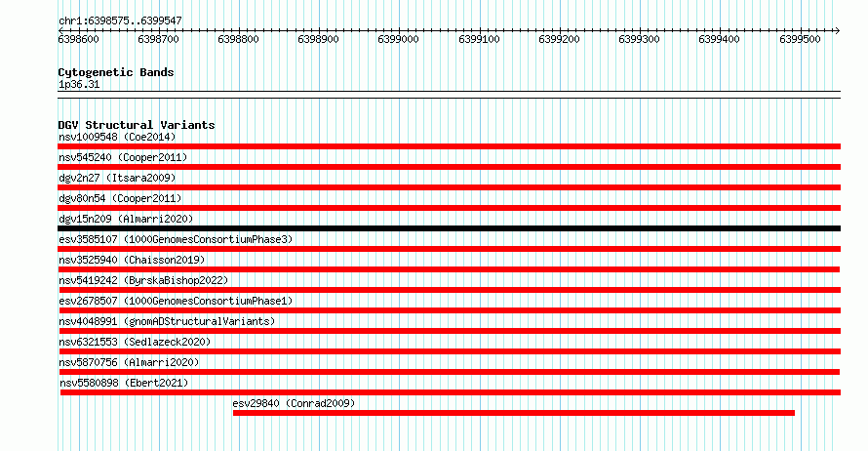Click ruler position 6398600
The image size is (868, 451).
(x=79, y=39)
